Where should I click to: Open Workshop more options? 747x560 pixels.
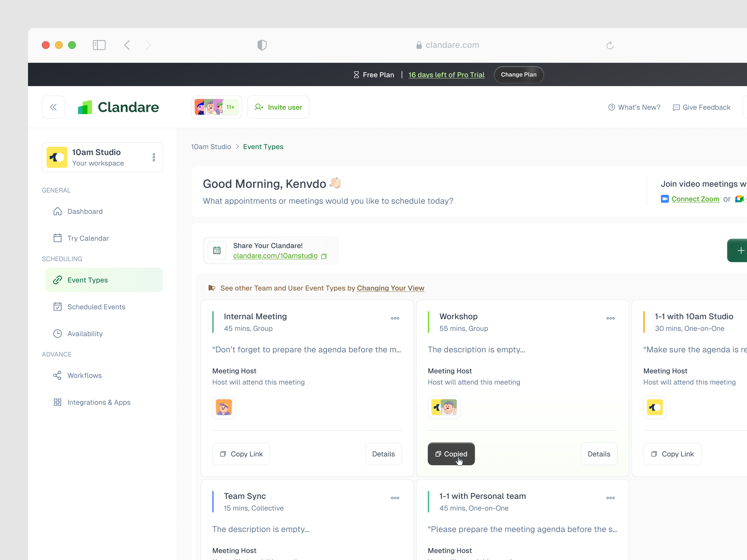tap(611, 318)
